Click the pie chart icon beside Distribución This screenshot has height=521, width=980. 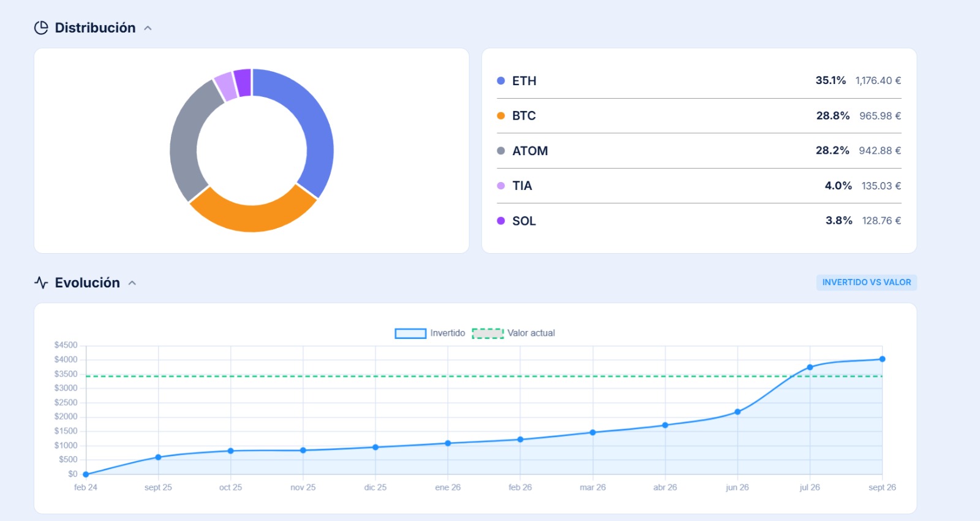(41, 28)
